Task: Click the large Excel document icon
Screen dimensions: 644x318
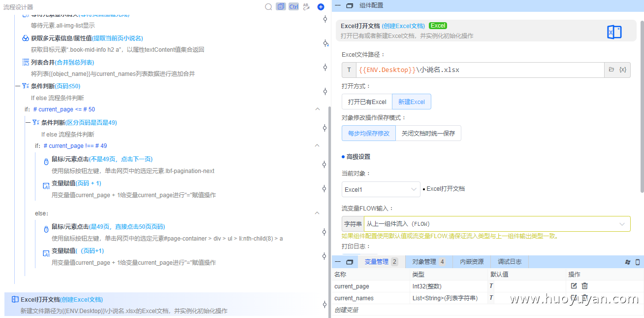Action: click(614, 33)
